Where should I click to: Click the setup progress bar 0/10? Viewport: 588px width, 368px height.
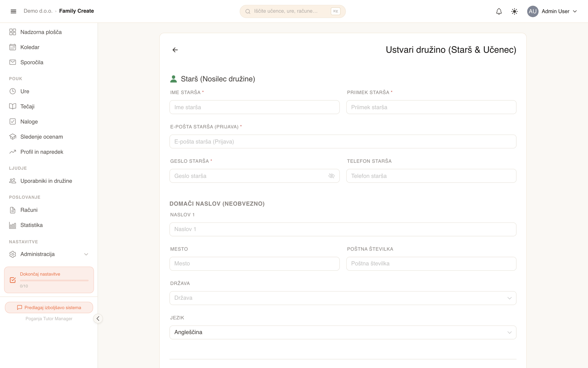point(54,281)
